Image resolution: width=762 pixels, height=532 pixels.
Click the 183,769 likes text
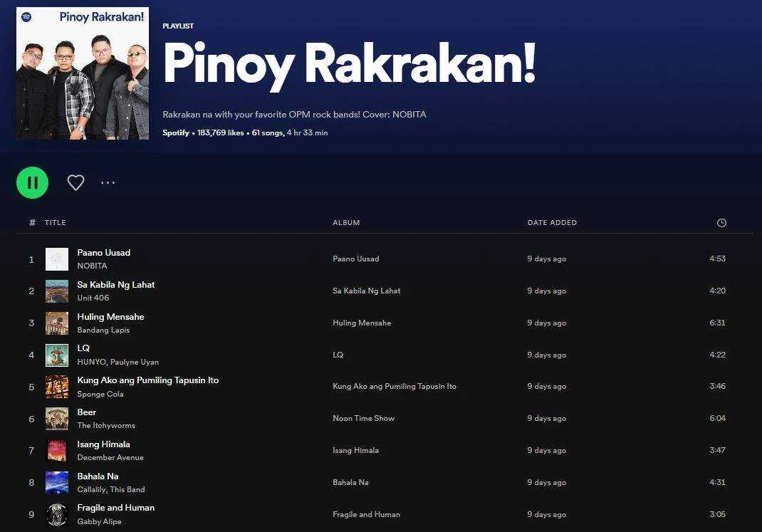(x=221, y=132)
